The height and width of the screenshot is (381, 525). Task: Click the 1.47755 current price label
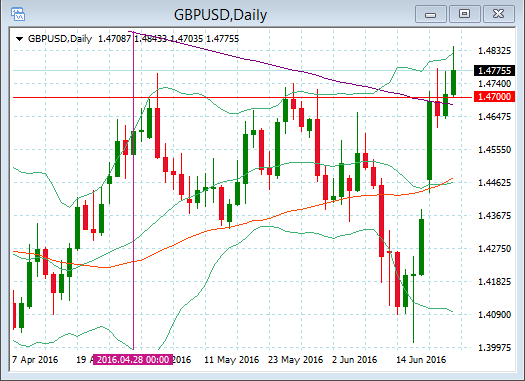(x=494, y=71)
